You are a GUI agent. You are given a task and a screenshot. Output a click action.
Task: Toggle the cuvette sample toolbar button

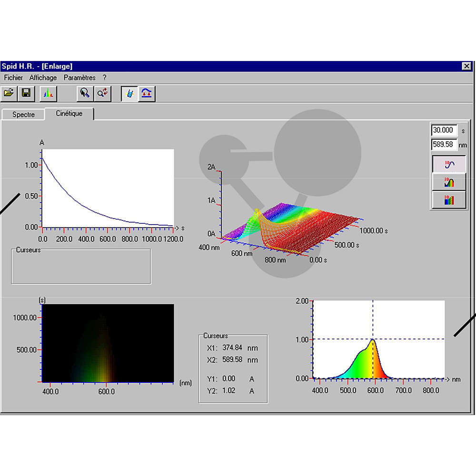(x=129, y=93)
